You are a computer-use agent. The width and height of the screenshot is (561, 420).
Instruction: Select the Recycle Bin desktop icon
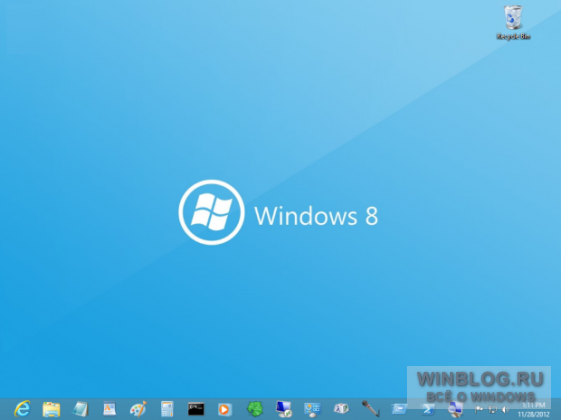click(x=513, y=23)
